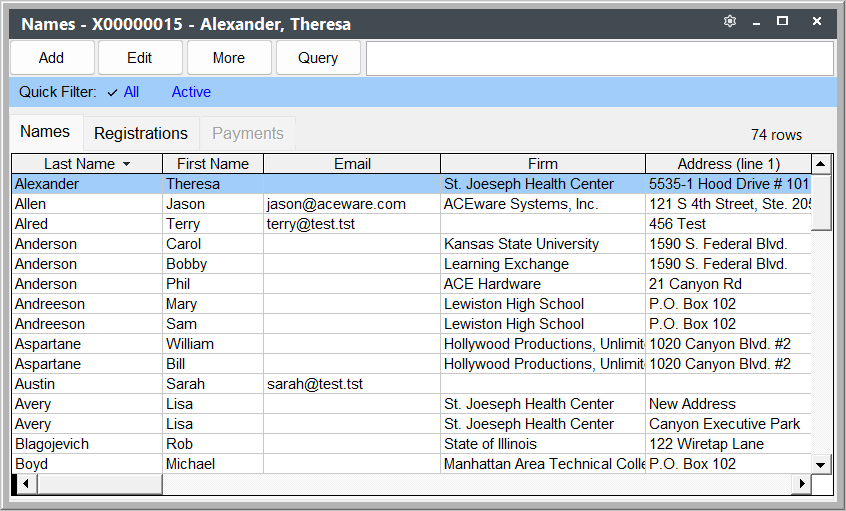Select first name Bobby in Anderson row
846x511 pixels.
coord(213,264)
